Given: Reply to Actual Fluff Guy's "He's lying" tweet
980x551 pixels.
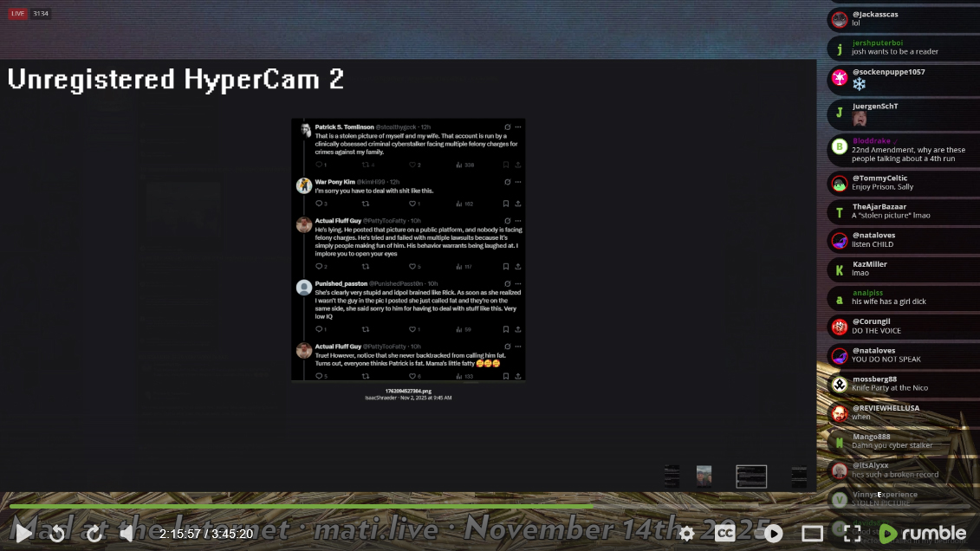Looking at the screenshot, I should click(x=320, y=267).
